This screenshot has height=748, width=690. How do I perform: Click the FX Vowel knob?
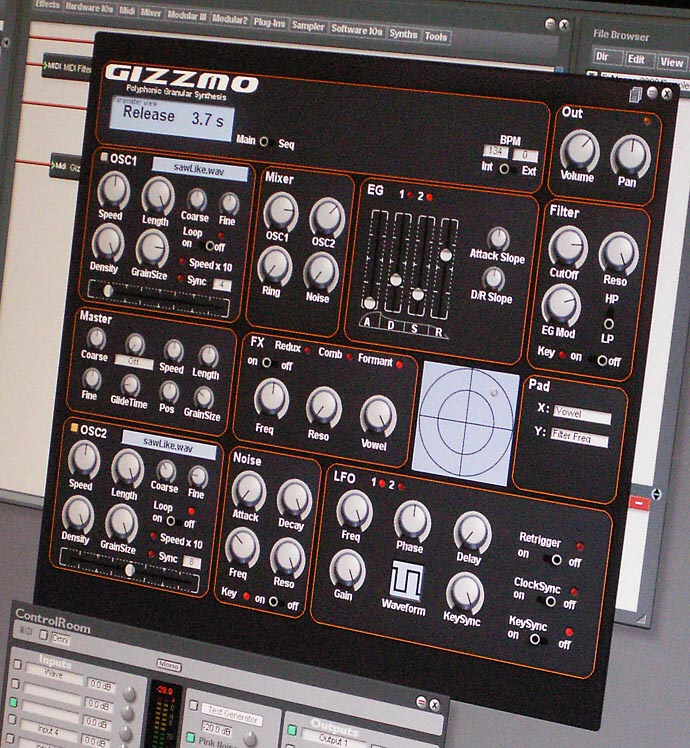coord(378,415)
